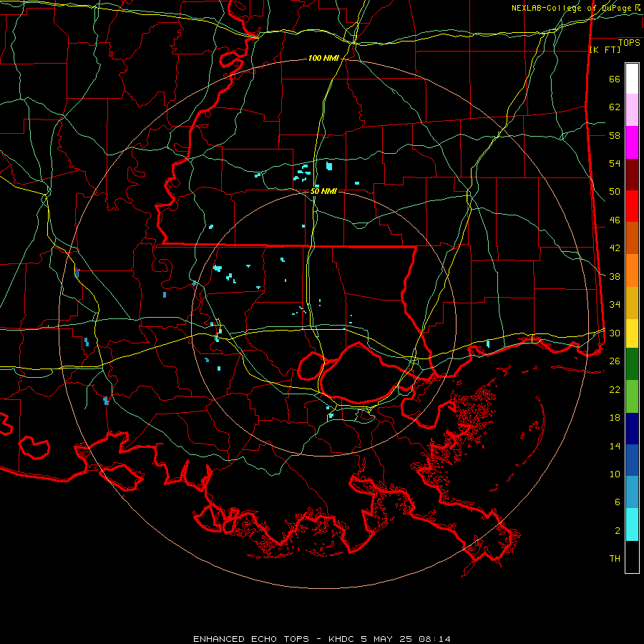Click the legend value "26"

tap(615, 361)
